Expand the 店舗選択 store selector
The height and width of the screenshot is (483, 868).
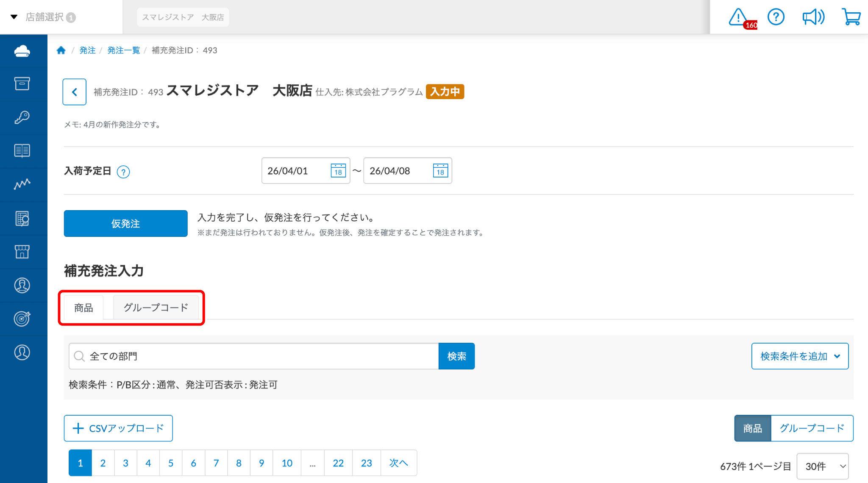point(45,17)
